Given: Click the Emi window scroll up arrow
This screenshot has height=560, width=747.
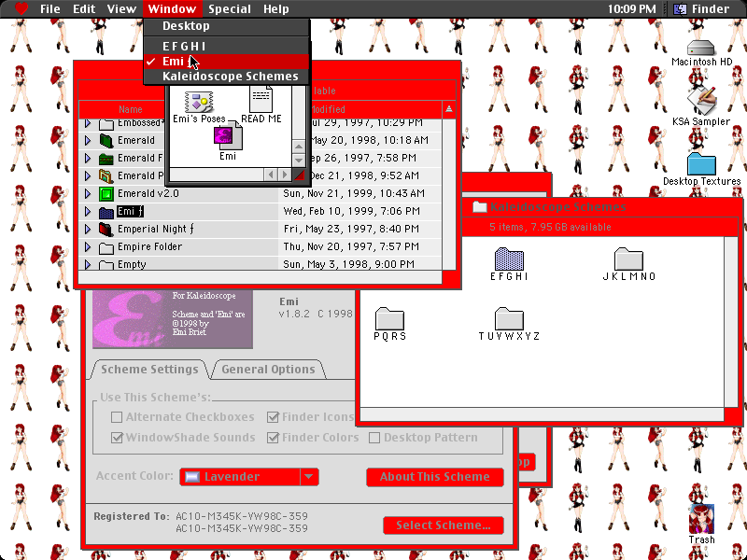Looking at the screenshot, I should (299, 147).
